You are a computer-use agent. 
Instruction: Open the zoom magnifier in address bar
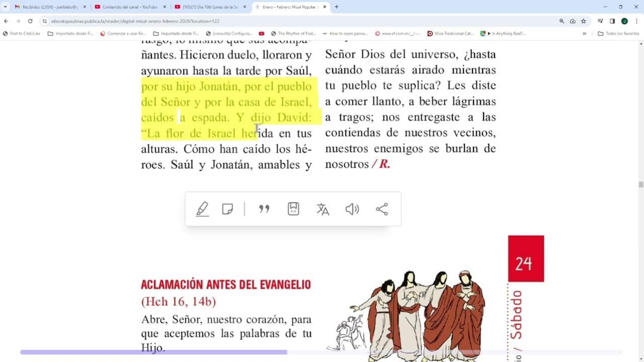[x=561, y=21]
